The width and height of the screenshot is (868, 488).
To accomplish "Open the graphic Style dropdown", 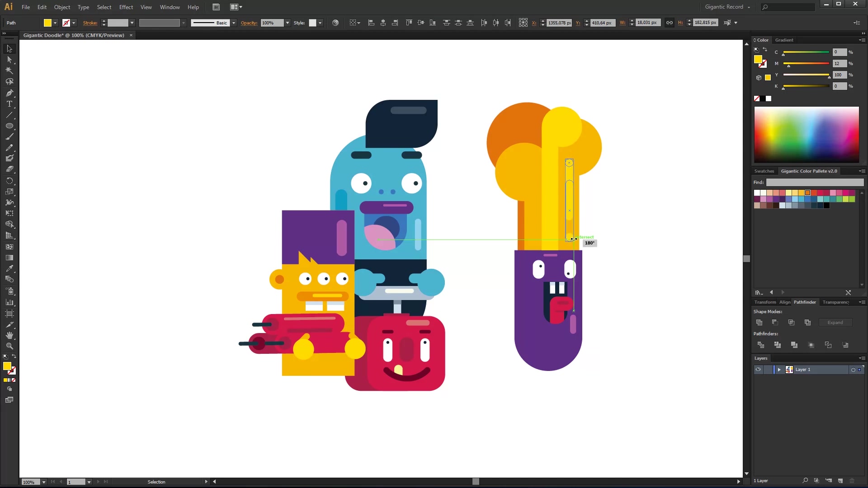I will 320,23.
